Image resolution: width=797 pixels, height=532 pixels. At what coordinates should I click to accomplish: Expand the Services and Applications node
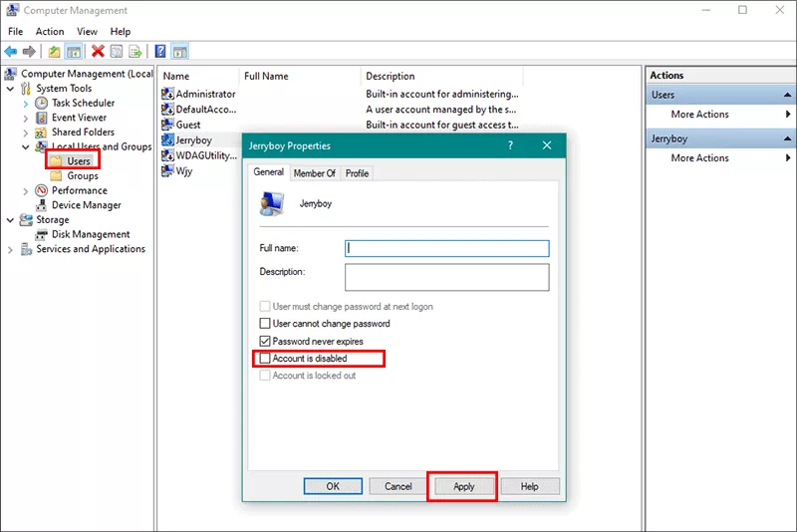pyautogui.click(x=10, y=249)
